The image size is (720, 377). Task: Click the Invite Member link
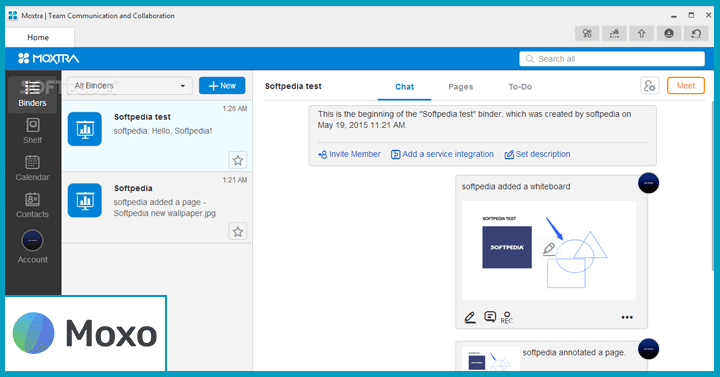click(349, 154)
